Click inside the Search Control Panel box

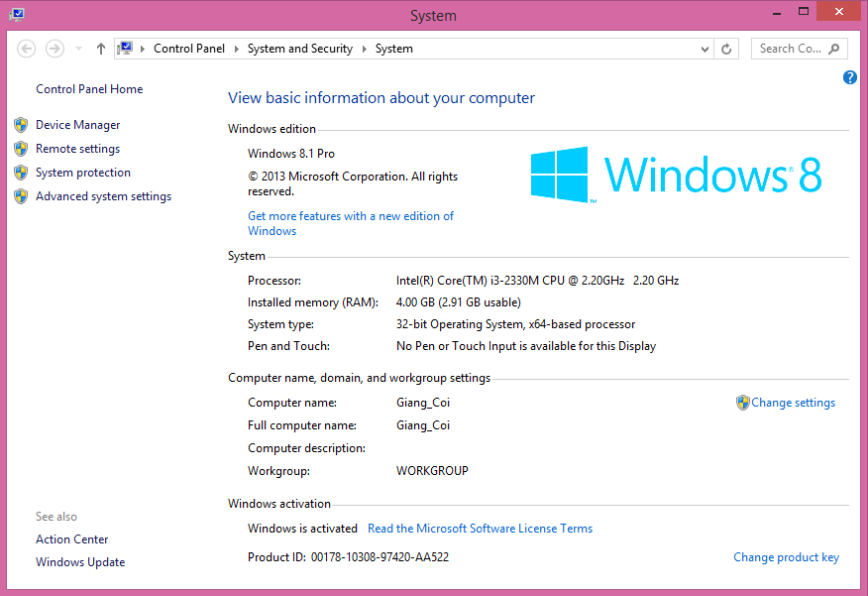pyautogui.click(x=793, y=48)
